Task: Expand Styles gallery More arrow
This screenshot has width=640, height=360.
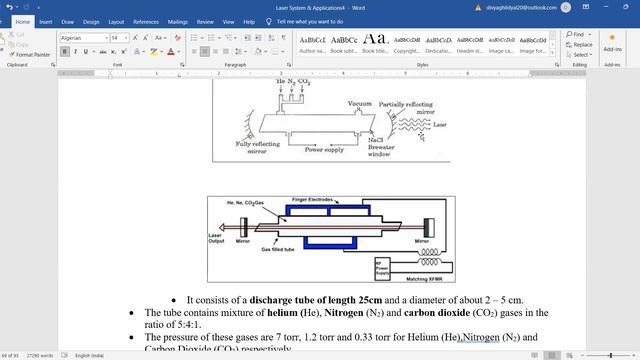Action: point(552,53)
